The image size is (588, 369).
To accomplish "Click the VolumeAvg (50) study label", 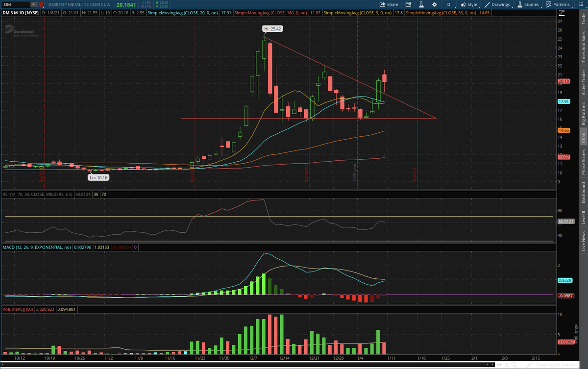I will point(18,310).
